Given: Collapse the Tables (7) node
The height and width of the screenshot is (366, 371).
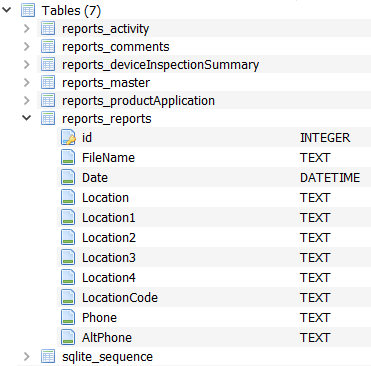Looking at the screenshot, I should [x=7, y=10].
